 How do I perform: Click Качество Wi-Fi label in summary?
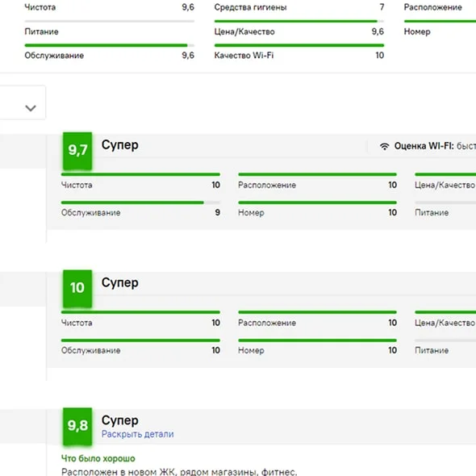point(244,56)
